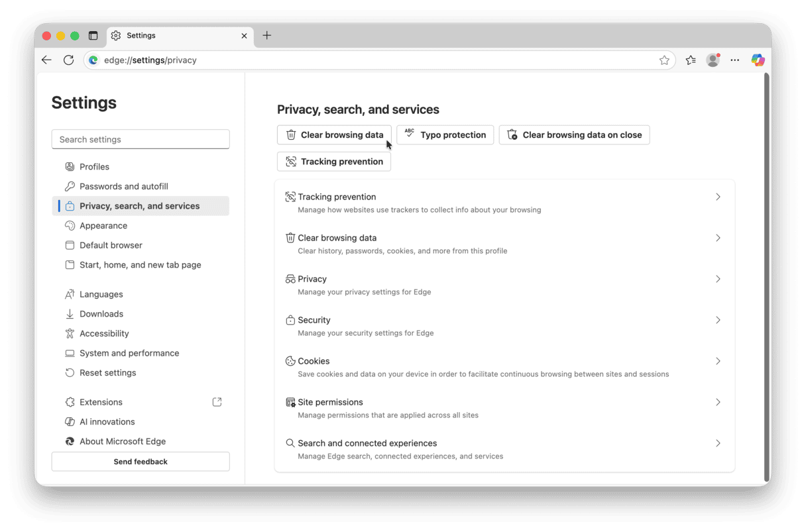Expand the Cookies row chevron
806x532 pixels.
718,361
